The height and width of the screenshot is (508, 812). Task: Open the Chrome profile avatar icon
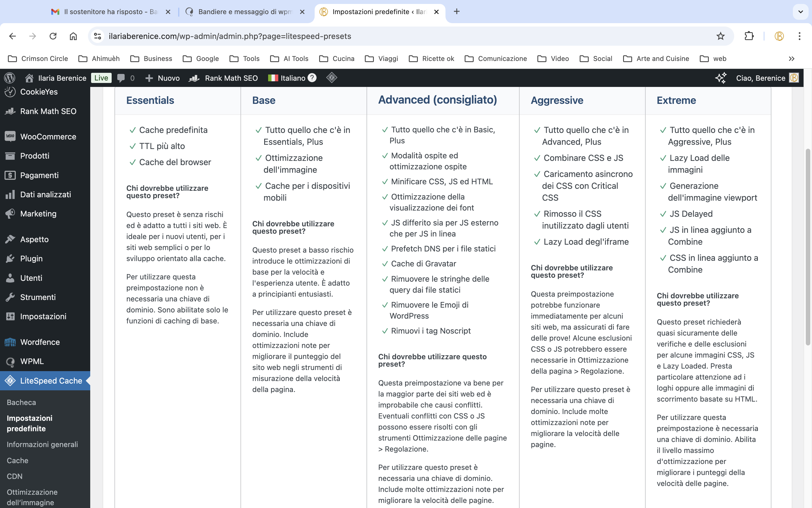click(x=779, y=36)
